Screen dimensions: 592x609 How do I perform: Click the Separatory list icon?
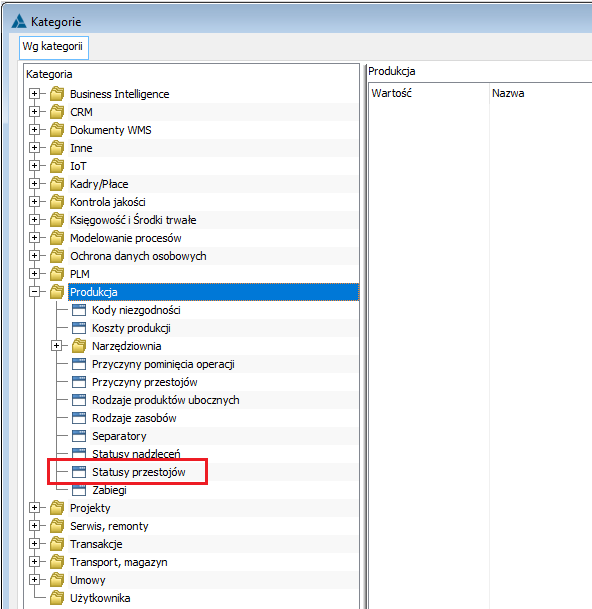click(79, 436)
